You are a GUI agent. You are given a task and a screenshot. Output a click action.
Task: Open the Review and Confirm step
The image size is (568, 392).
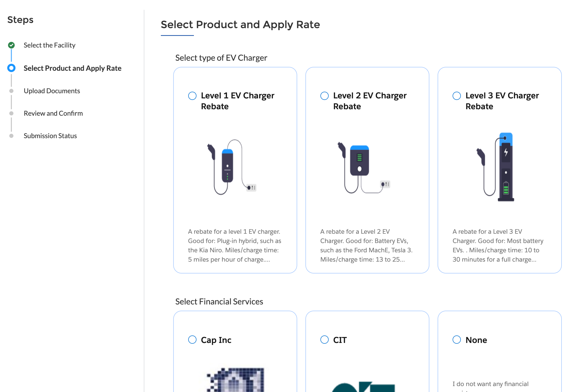(53, 113)
